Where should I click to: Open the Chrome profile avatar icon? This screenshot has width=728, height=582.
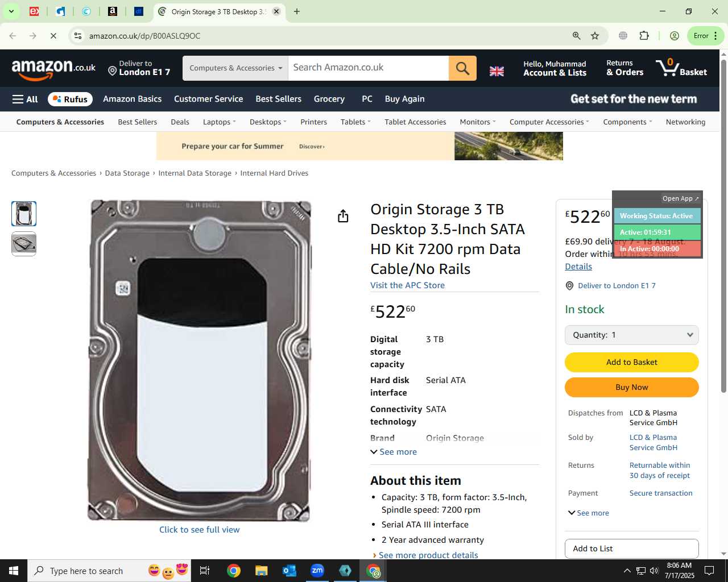point(675,36)
